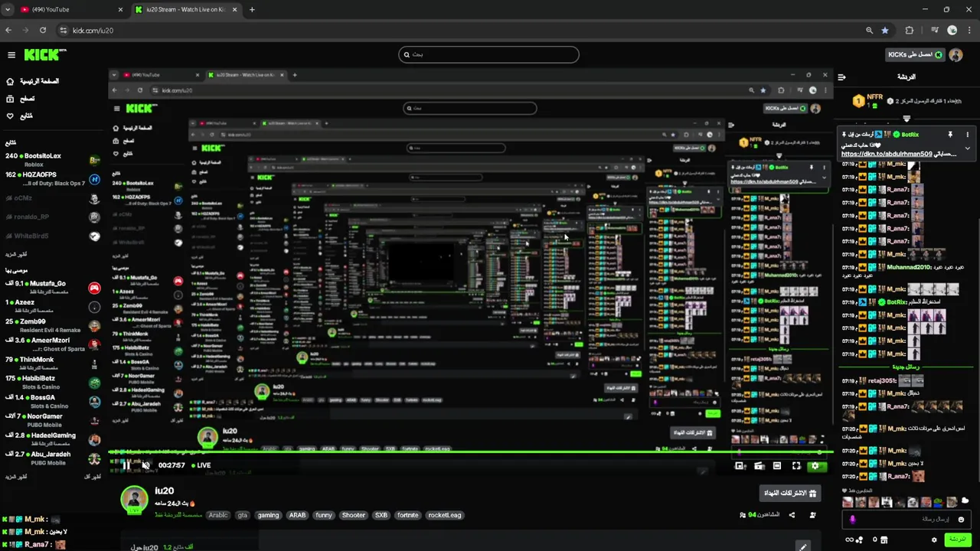Click the send message input field
This screenshot has width=980, height=551.
pos(906,519)
